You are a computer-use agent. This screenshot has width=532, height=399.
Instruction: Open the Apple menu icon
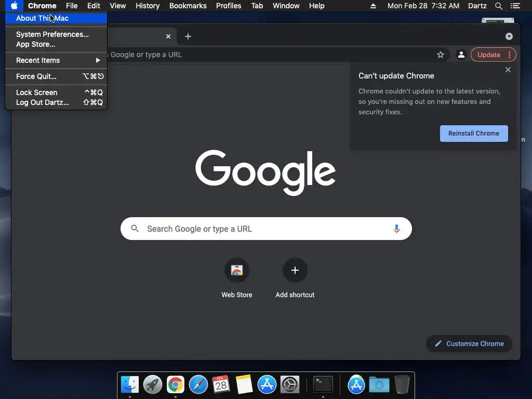tap(14, 6)
